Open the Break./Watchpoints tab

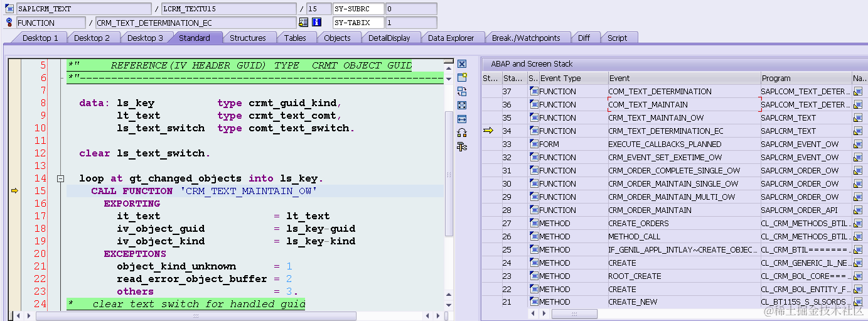pos(526,38)
